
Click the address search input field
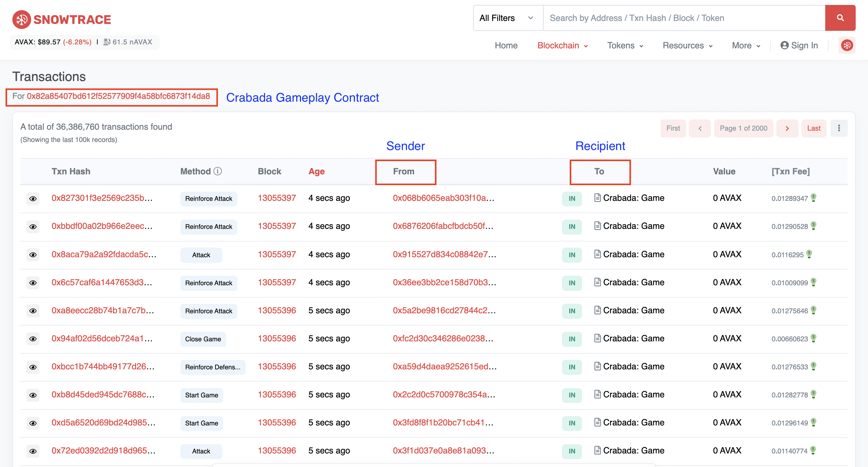coord(684,18)
